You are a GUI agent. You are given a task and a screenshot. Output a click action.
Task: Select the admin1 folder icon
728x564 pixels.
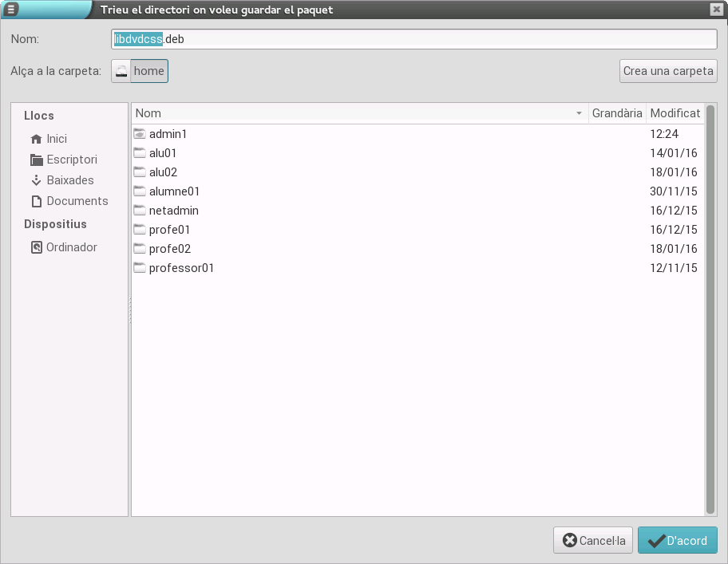pyautogui.click(x=140, y=134)
